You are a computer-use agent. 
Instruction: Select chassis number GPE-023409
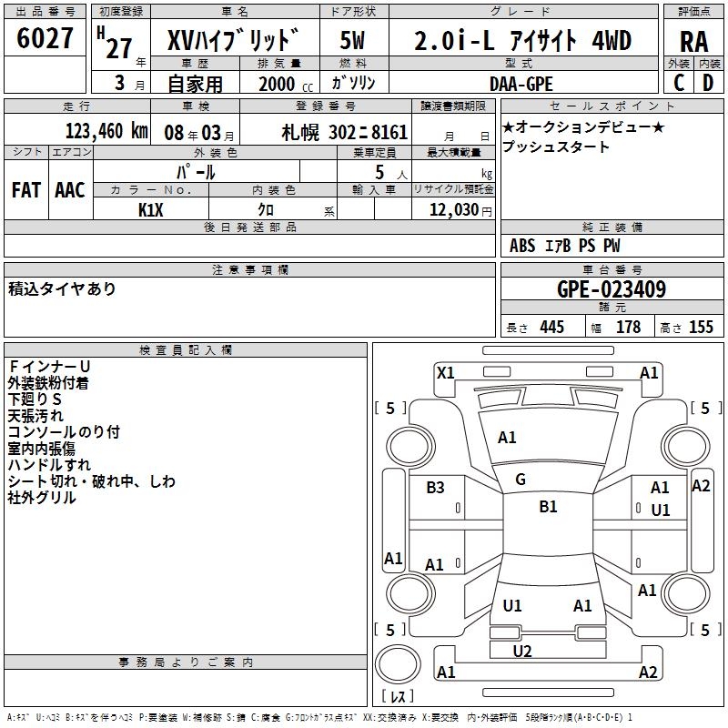[x=611, y=289]
